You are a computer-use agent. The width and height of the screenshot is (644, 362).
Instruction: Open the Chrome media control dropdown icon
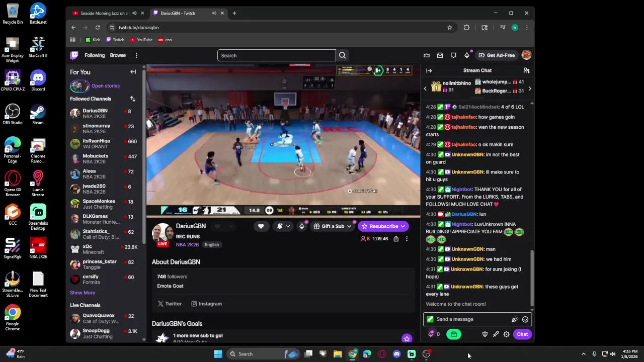tap(503, 28)
